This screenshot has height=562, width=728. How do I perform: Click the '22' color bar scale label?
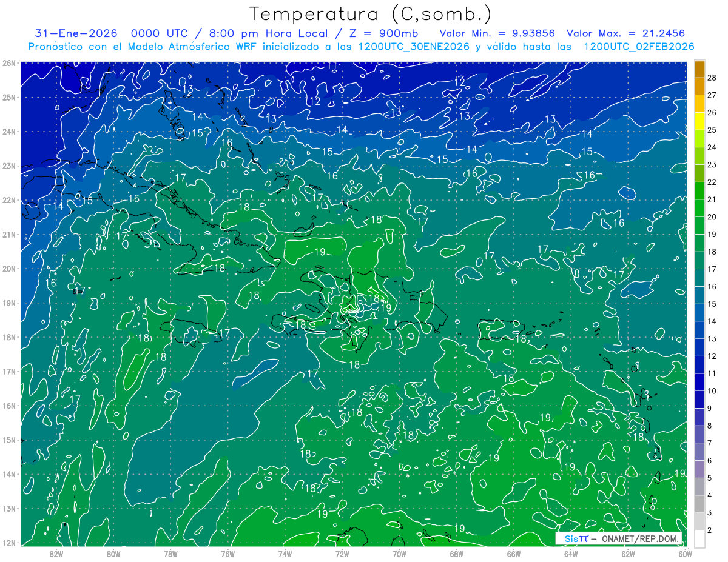pos(712,182)
